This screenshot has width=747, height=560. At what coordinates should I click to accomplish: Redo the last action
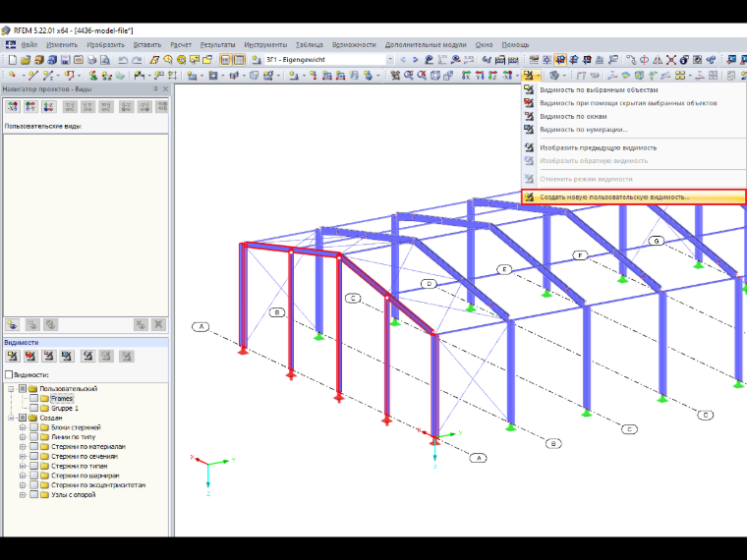(137, 60)
